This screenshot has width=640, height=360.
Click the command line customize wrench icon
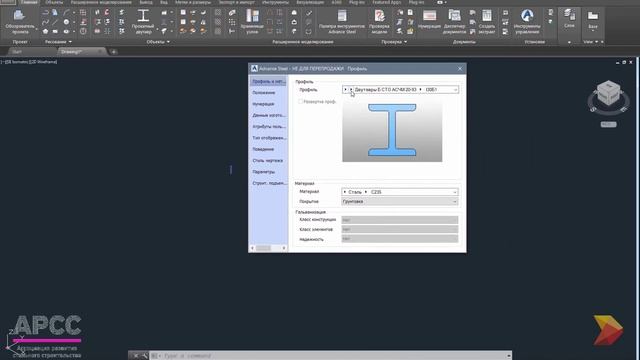tap(144, 356)
